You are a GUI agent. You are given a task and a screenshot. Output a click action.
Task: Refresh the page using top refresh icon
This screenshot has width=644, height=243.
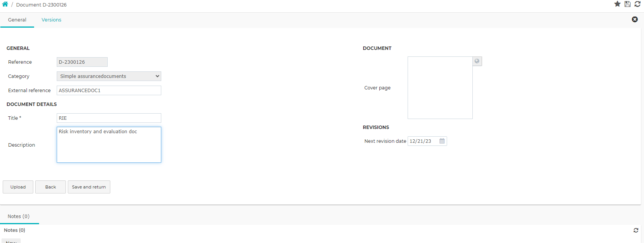pos(637,4)
